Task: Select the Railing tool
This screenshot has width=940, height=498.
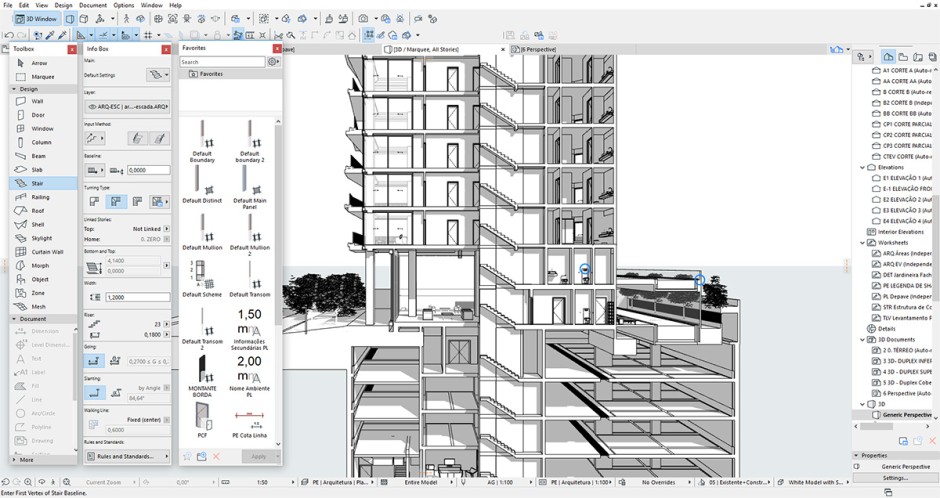Action: pyautogui.click(x=41, y=197)
